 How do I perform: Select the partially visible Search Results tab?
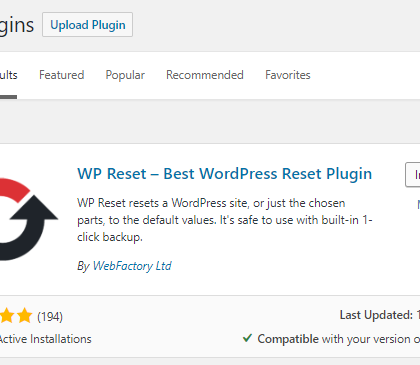[8, 75]
